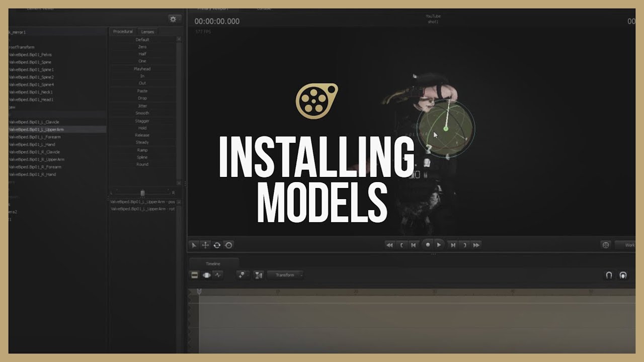This screenshot has width=644, height=362.
Task: Select ValveBiped.Bip01_Head1 bone
Action: tap(31, 100)
